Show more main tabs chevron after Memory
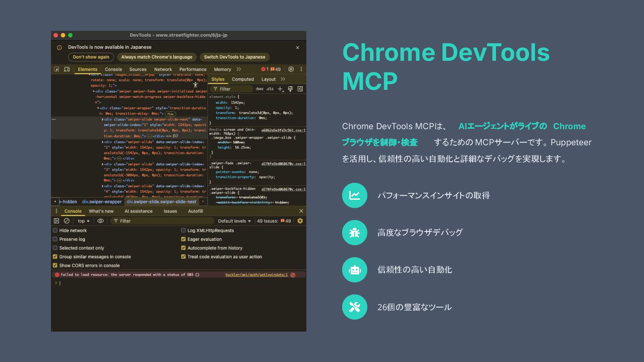The width and height of the screenshot is (644, 362). 239,69
